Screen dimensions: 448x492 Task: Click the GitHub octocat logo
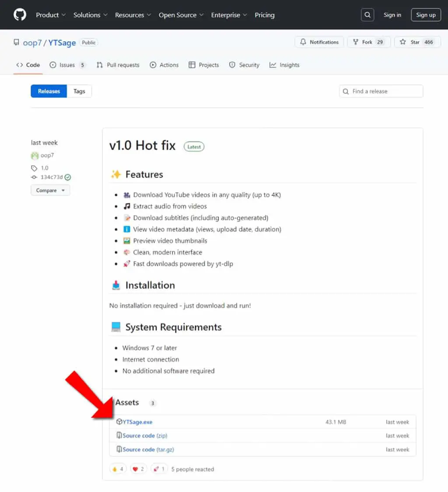click(20, 15)
